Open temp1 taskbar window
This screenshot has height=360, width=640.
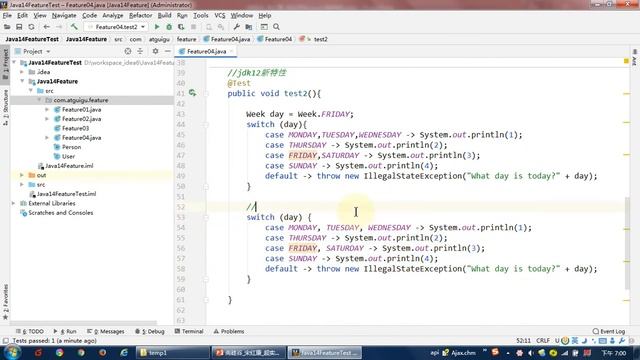[172, 353]
